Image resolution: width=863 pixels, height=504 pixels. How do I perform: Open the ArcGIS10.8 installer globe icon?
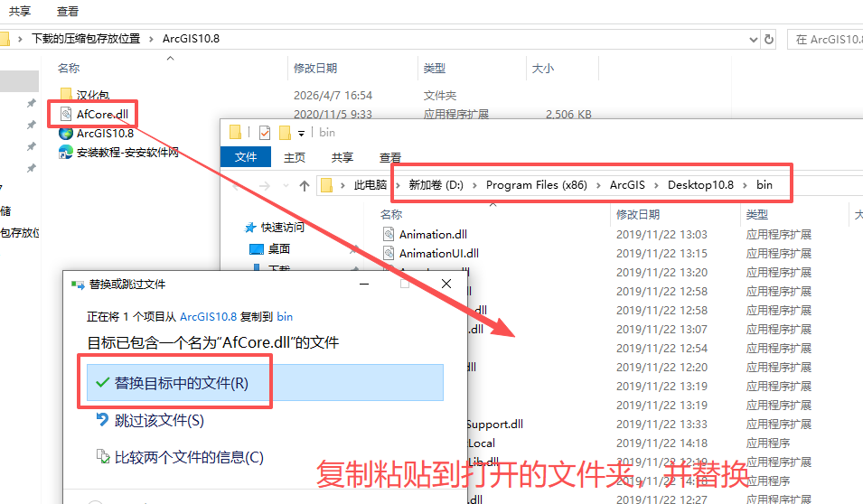pos(66,133)
